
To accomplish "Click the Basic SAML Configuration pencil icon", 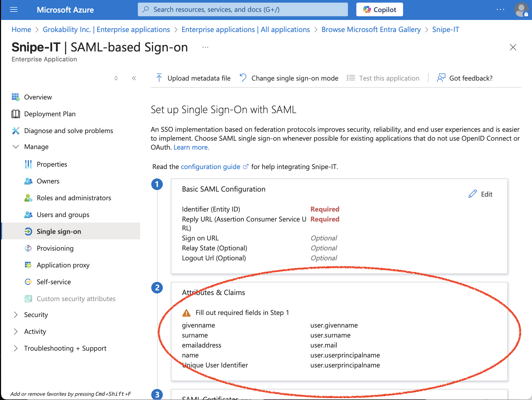I will tap(473, 194).
